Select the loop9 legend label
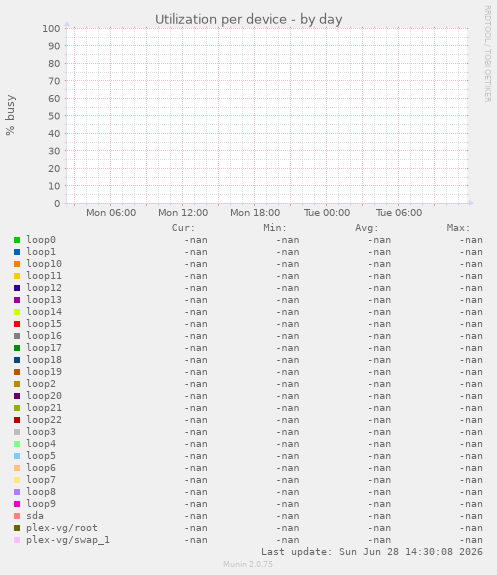This screenshot has height=575, width=497. [41, 504]
